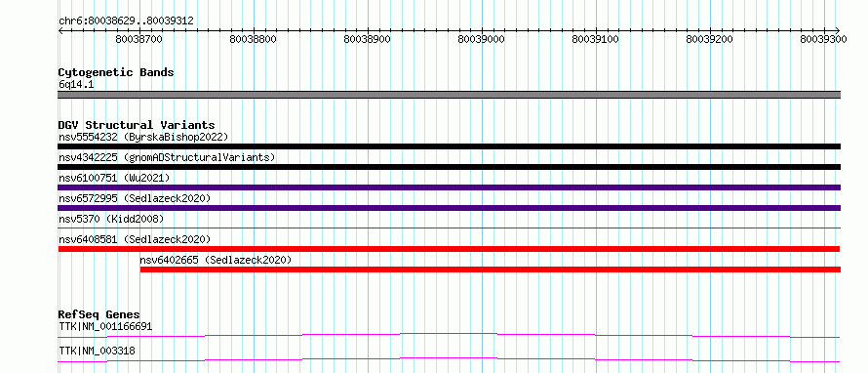Image resolution: width=868 pixels, height=373 pixels.
Task: Click nsv4342225 (gnomADStructuralVariants) label
Action: tap(167, 157)
